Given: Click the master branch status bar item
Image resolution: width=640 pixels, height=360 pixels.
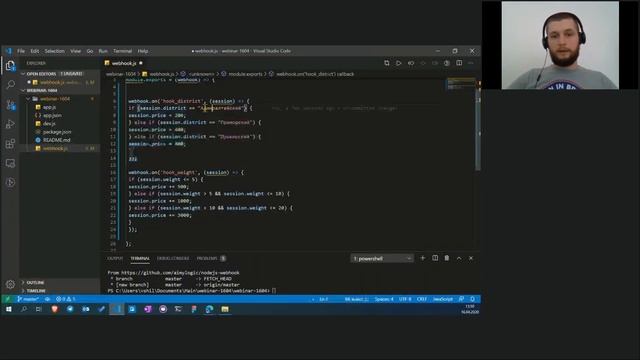Looking at the screenshot, I should tap(28, 299).
